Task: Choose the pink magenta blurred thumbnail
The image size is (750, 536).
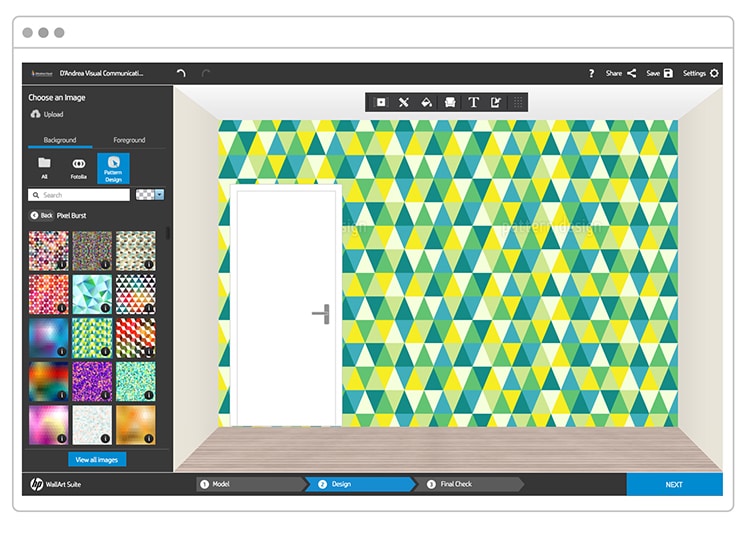Action: point(49,425)
